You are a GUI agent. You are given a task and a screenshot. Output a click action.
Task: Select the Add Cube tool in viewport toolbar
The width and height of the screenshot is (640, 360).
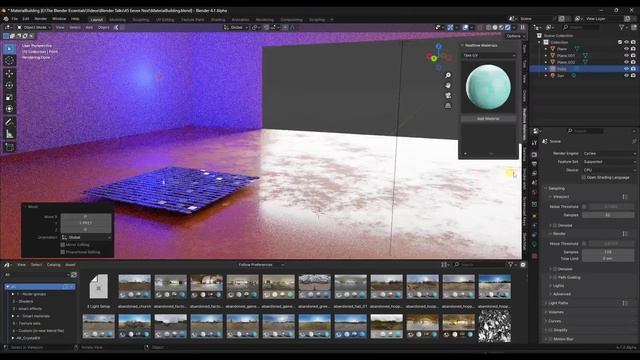tap(9, 147)
